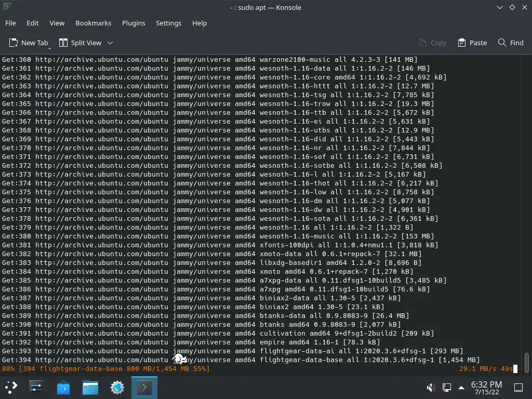The width and height of the screenshot is (532, 399).
Task: Minimize Konsole using title bar chevron
Action: click(x=499, y=7)
